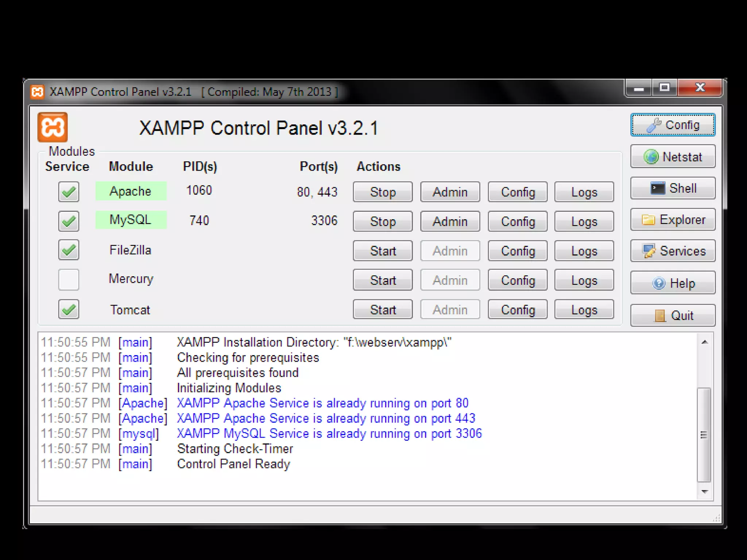Open the Tomcat Config menu

(x=518, y=310)
